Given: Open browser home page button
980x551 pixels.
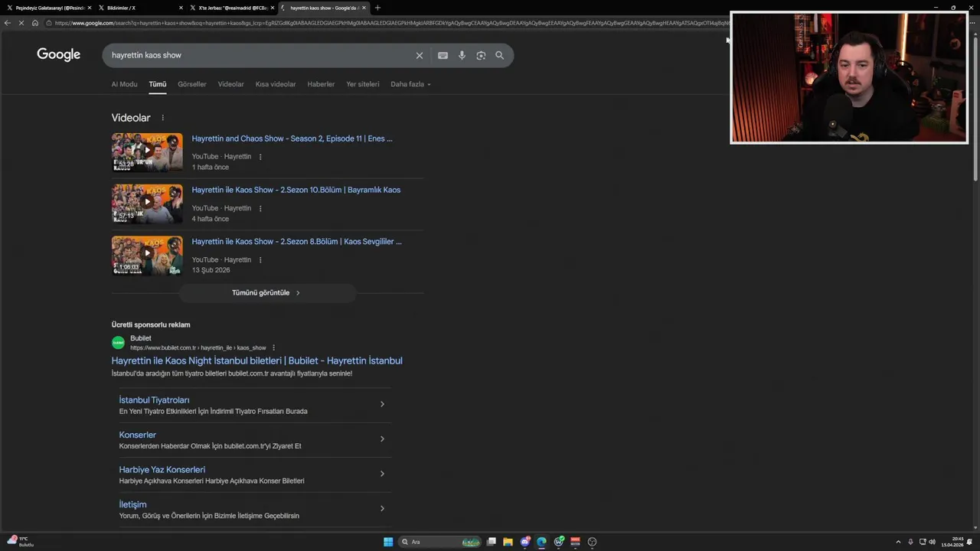Looking at the screenshot, I should 34,23.
